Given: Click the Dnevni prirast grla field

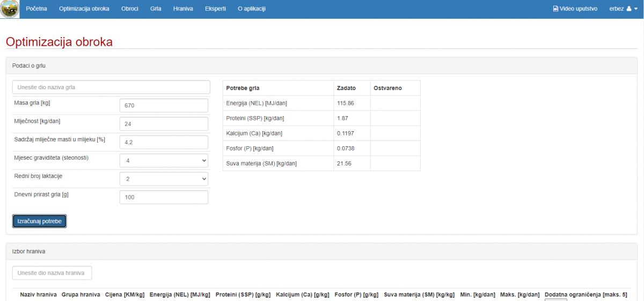Looking at the screenshot, I should (x=163, y=197).
